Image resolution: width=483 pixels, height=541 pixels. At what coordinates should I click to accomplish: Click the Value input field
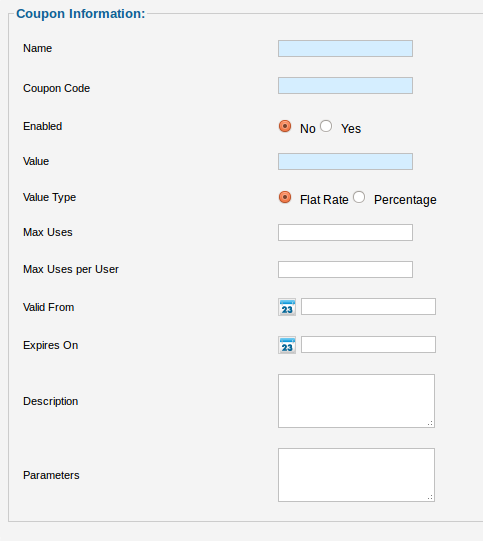click(345, 161)
